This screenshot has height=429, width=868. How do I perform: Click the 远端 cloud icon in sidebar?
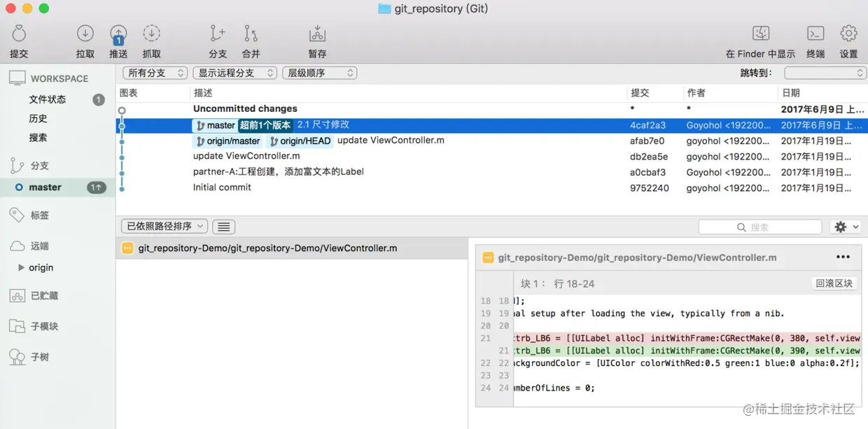[x=17, y=246]
